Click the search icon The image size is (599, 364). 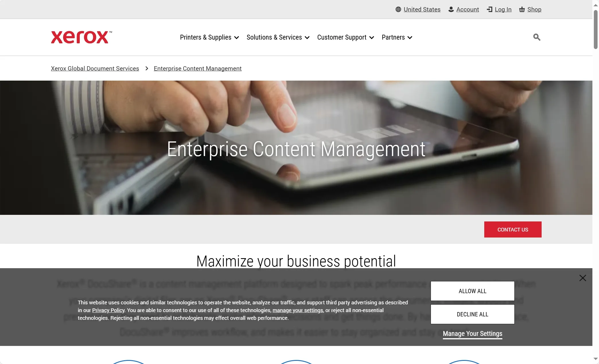pyautogui.click(x=536, y=37)
